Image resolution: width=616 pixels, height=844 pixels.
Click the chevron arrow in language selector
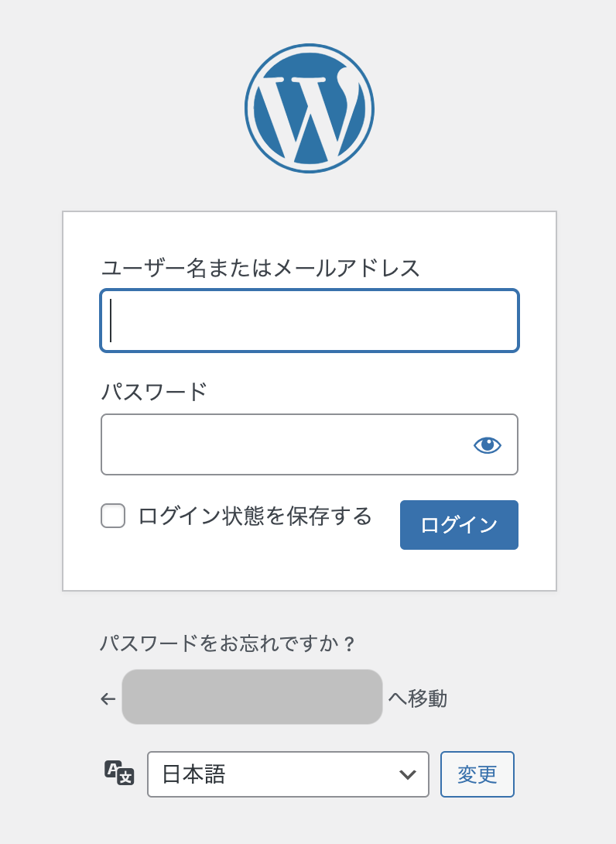[407, 774]
